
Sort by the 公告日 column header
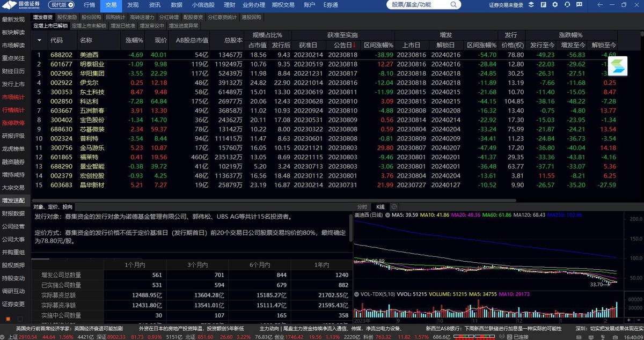pyautogui.click(x=342, y=45)
